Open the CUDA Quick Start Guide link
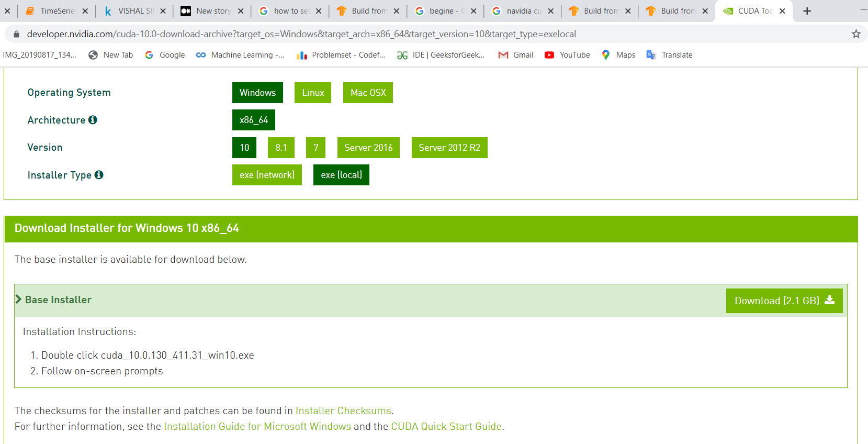 click(446, 427)
